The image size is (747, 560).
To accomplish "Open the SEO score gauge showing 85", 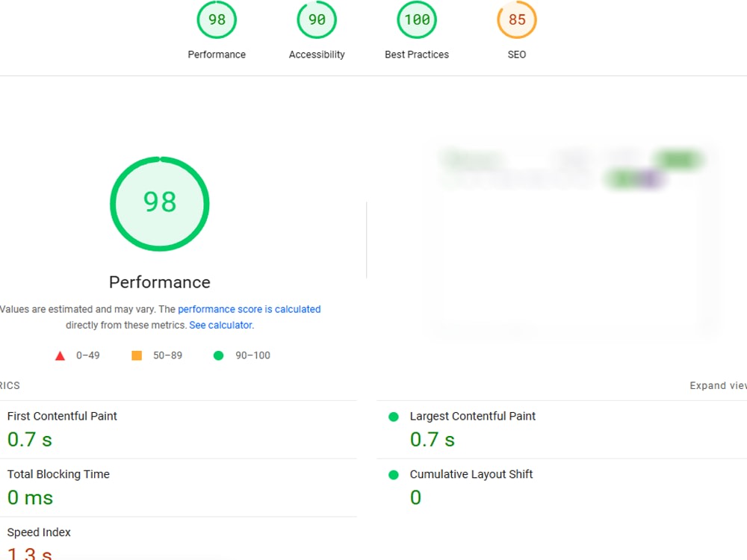I will pos(517,19).
